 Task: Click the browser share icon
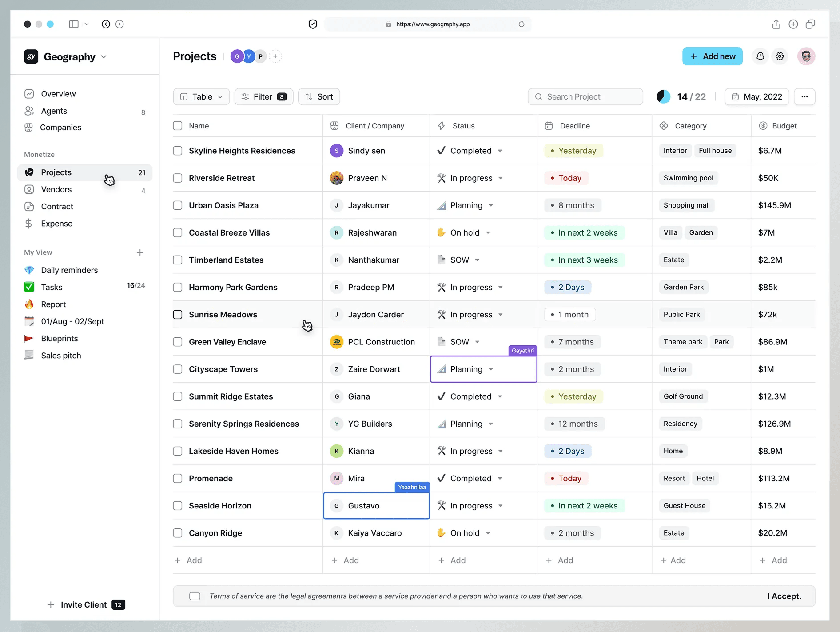(x=776, y=24)
